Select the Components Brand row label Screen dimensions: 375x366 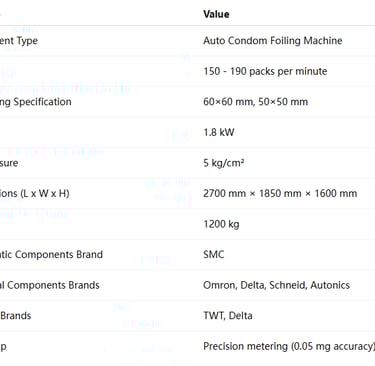coord(51,255)
